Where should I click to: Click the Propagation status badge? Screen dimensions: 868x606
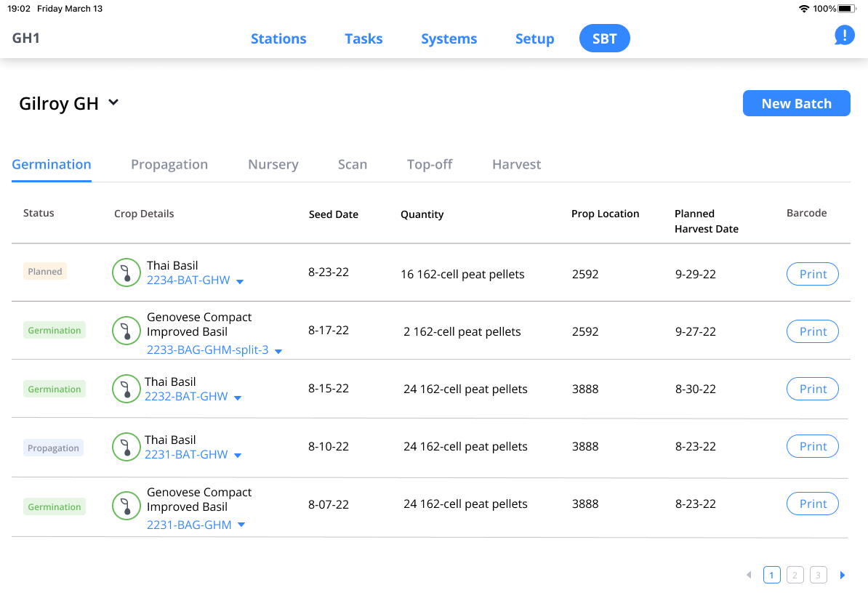pos(53,448)
